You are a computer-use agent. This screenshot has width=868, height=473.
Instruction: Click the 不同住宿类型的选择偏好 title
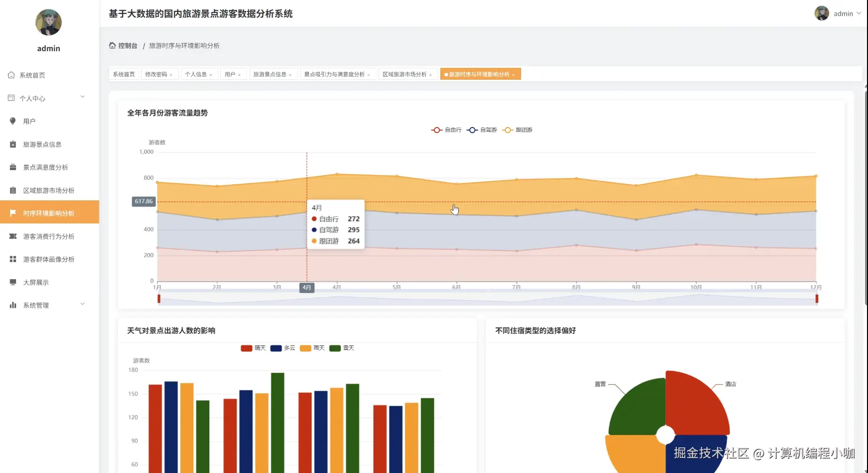click(x=536, y=331)
